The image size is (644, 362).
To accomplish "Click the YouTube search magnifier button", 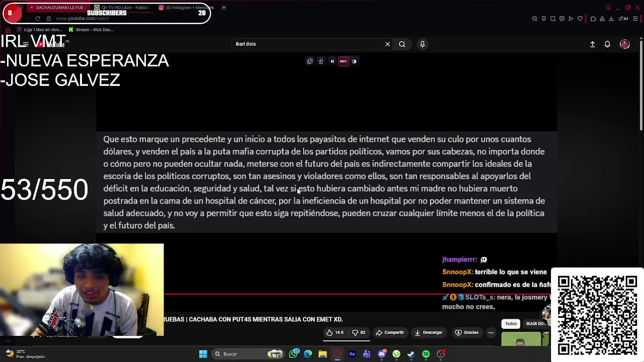I will tap(402, 44).
